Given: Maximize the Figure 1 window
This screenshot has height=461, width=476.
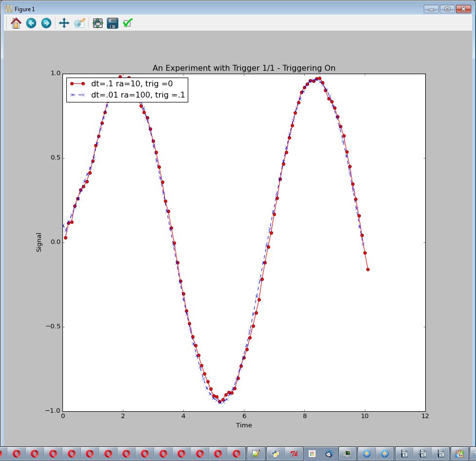Looking at the screenshot, I should coord(447,9).
